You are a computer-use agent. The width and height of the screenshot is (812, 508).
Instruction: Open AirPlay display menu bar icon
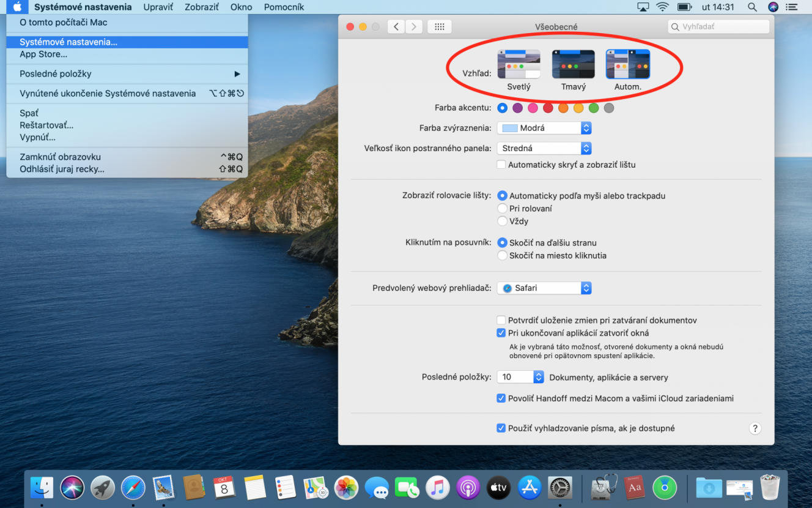(x=643, y=7)
